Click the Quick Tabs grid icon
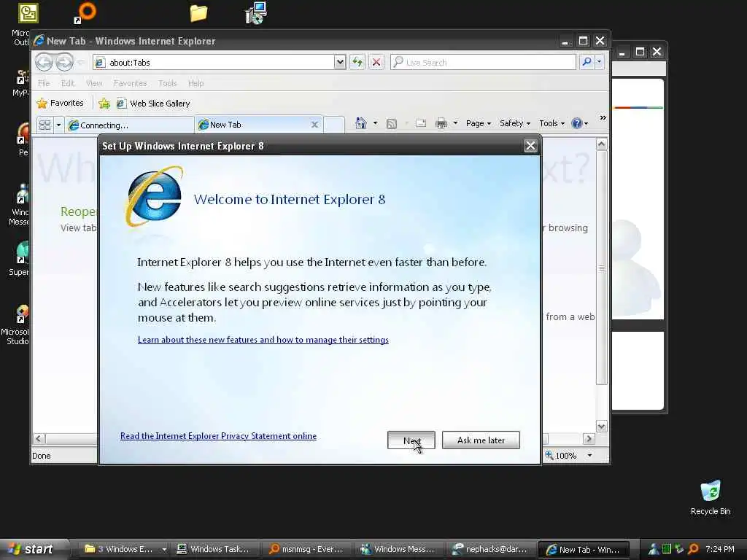Image resolution: width=747 pixels, height=560 pixels. point(44,125)
